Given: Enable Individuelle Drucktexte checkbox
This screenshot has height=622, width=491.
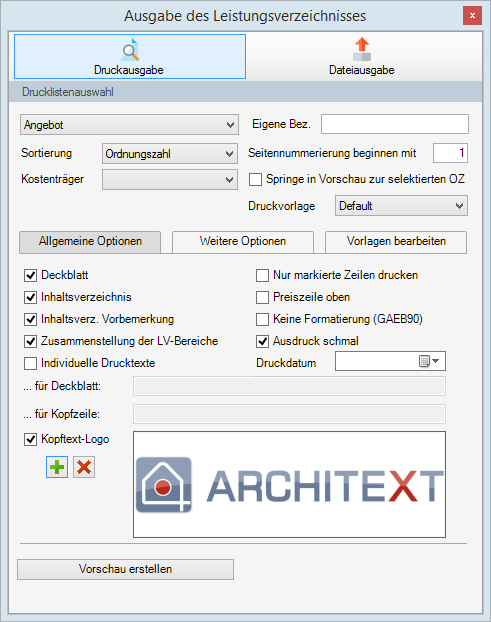Looking at the screenshot, I should (31, 363).
